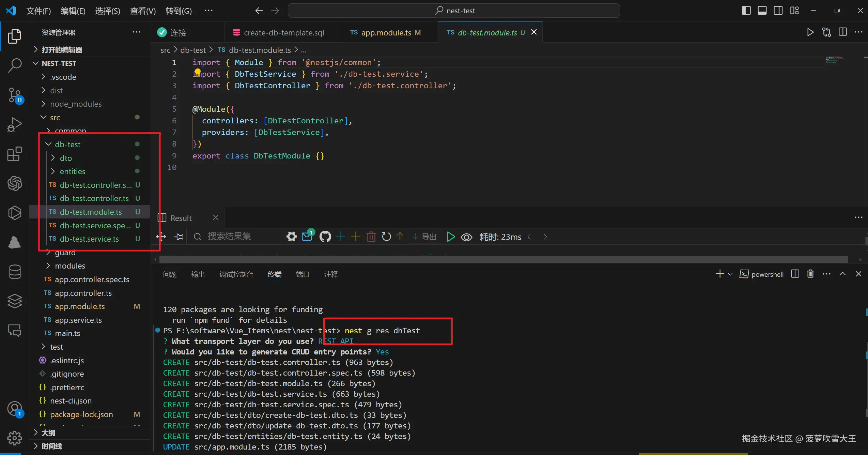The image size is (868, 455).
Task: Click the GitHub icon in Result toolbar
Action: 325,237
